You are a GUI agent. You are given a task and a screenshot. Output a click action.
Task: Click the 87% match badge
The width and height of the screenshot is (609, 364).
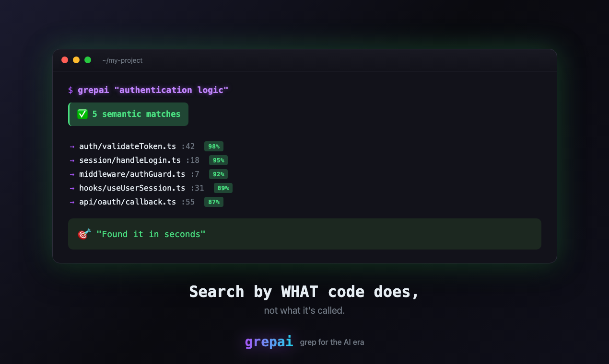(214, 202)
